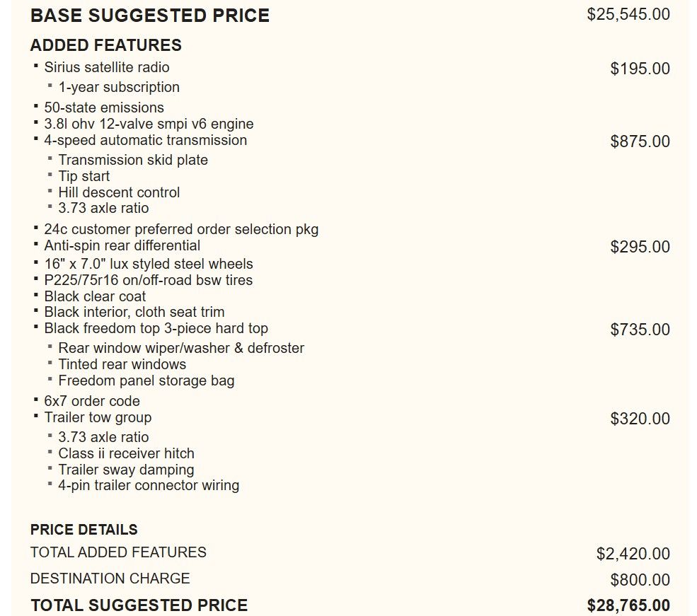
Task: Select the $2,420.00 total added features amount
Action: (x=633, y=554)
